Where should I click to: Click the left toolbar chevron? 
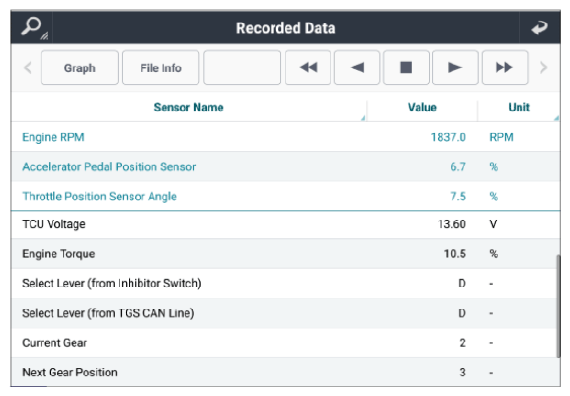(28, 68)
